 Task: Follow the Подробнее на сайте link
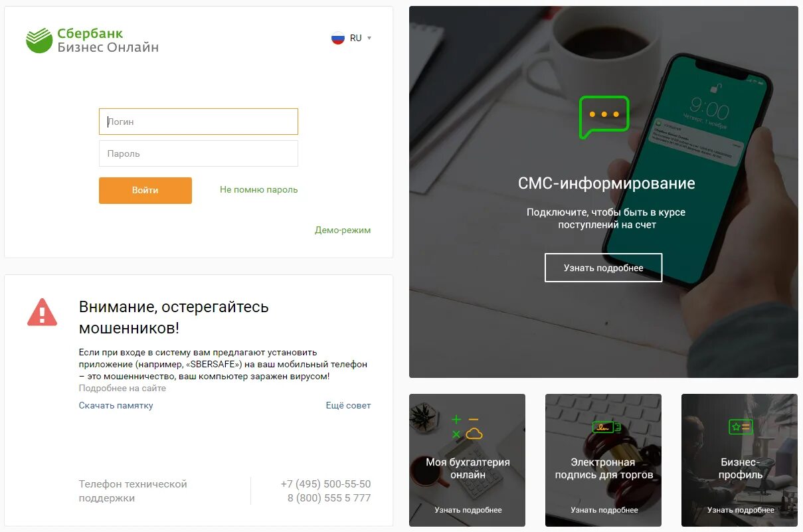click(x=122, y=388)
